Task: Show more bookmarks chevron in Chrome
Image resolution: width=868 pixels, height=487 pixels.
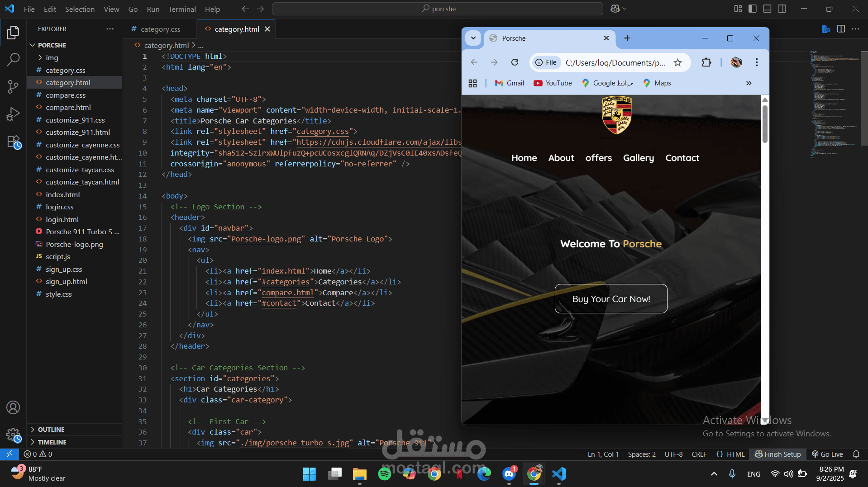Action: coord(749,83)
